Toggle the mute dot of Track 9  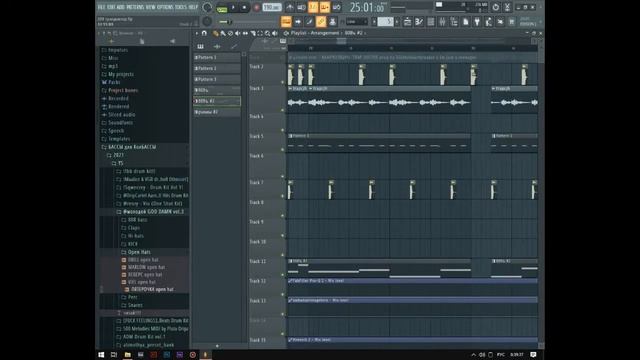pyautogui.click(x=282, y=236)
